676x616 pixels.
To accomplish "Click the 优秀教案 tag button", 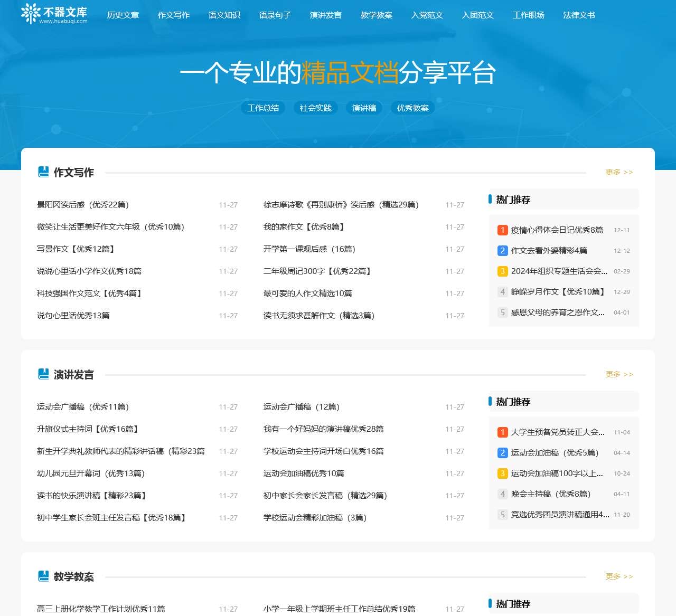I will pos(412,108).
